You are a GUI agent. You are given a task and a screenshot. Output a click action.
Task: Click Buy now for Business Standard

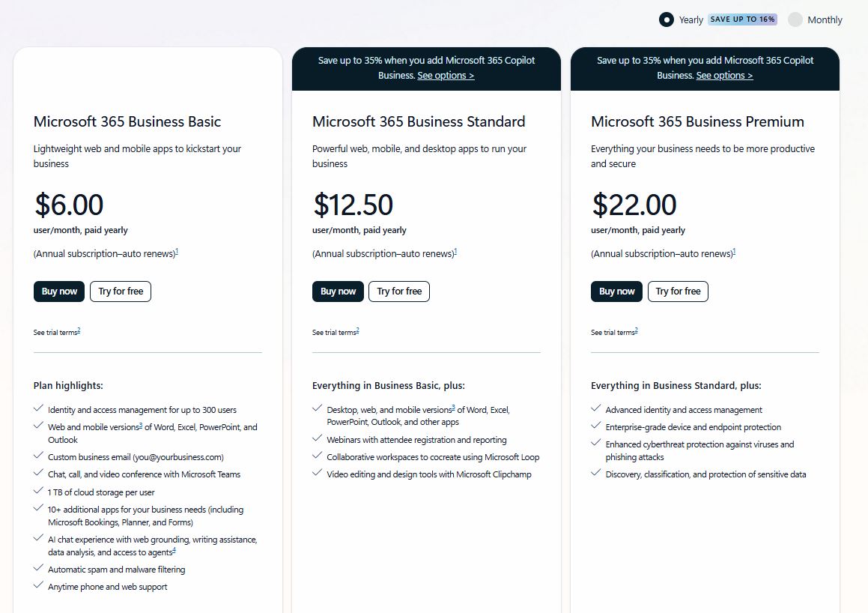(x=338, y=292)
